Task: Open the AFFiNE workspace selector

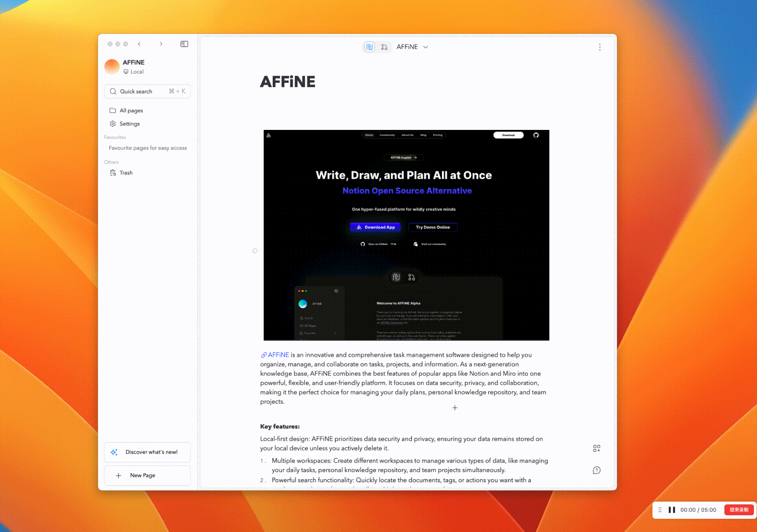Action: (147, 66)
